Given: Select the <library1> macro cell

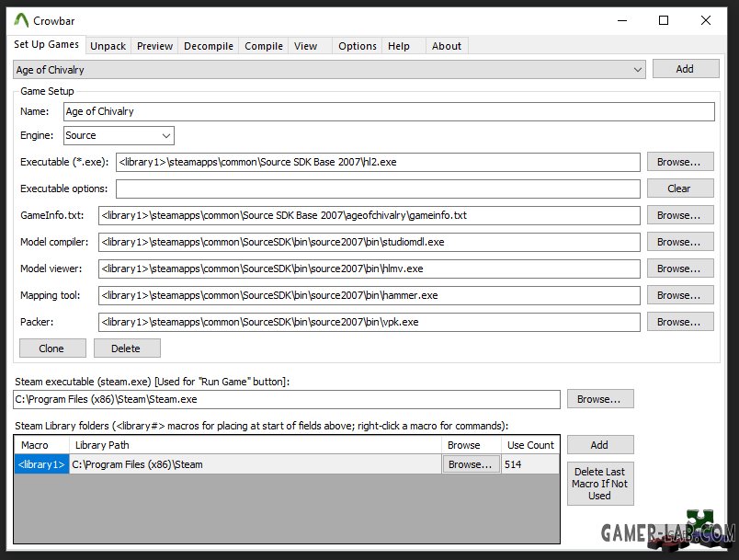Looking at the screenshot, I should 41,464.
